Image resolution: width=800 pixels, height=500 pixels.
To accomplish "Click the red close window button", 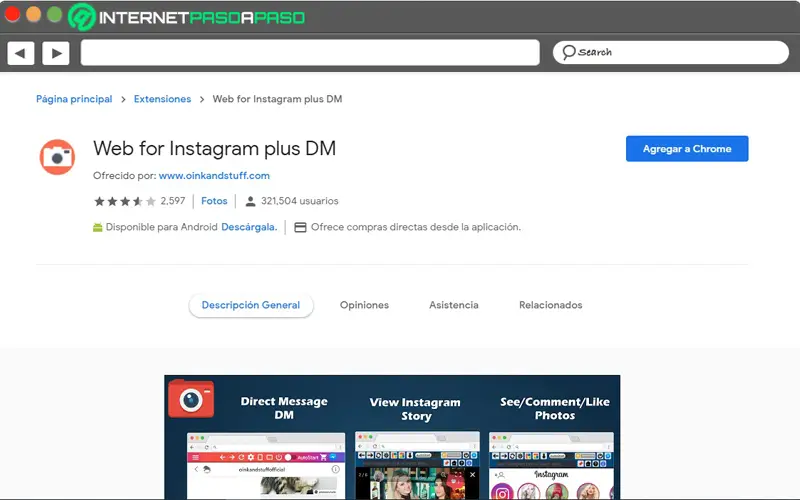I will click(12, 14).
